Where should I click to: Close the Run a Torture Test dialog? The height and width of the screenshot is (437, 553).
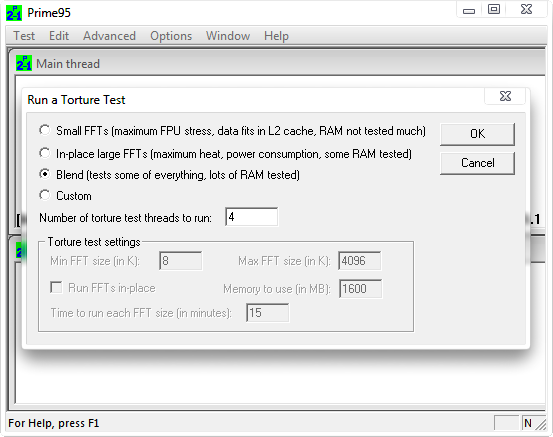click(505, 96)
